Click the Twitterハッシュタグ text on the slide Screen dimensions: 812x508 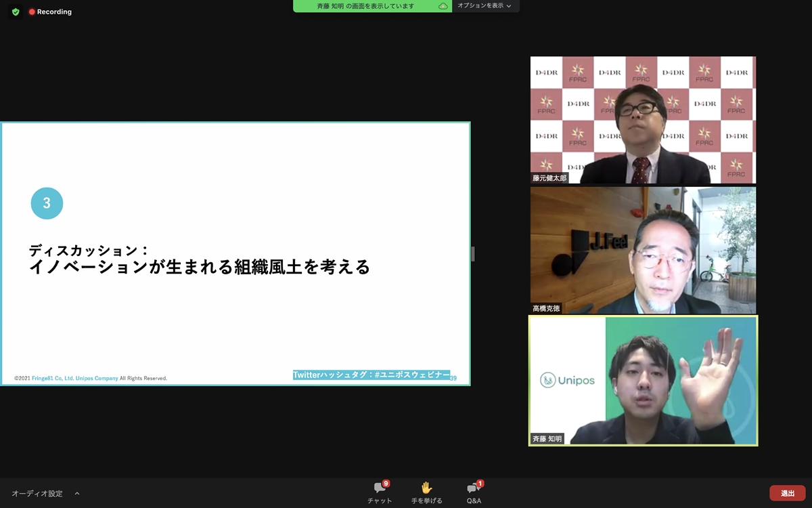click(x=371, y=375)
